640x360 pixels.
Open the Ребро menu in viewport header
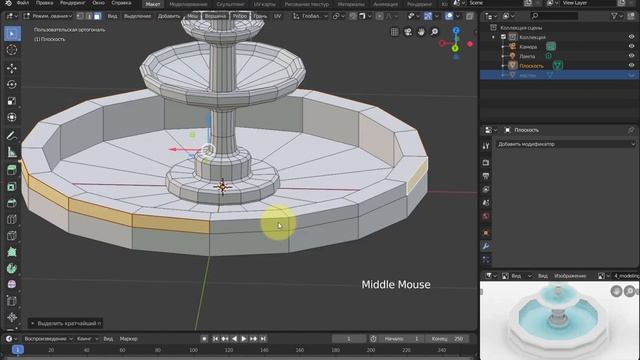pos(240,16)
